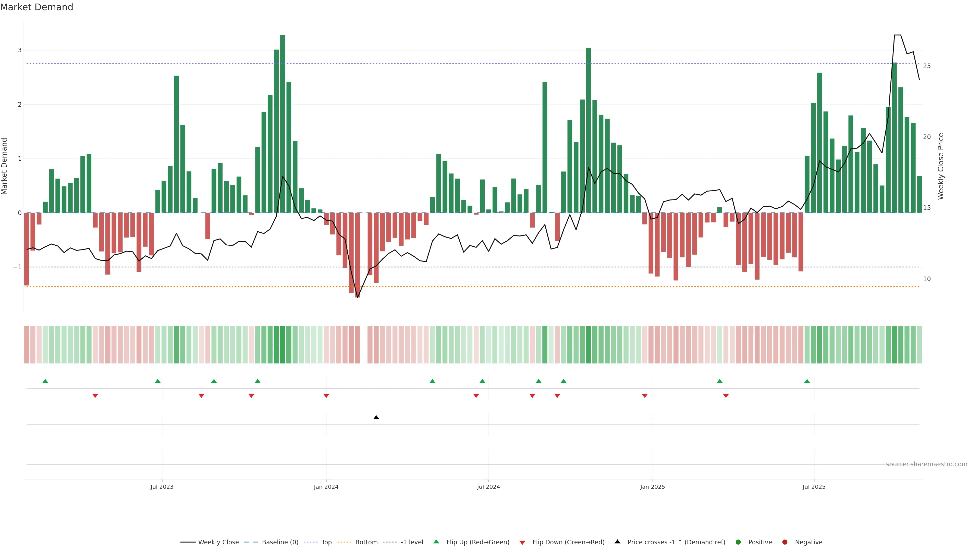Click the first green Flip Up triangle marker
The image size is (980, 551).
click(x=45, y=381)
